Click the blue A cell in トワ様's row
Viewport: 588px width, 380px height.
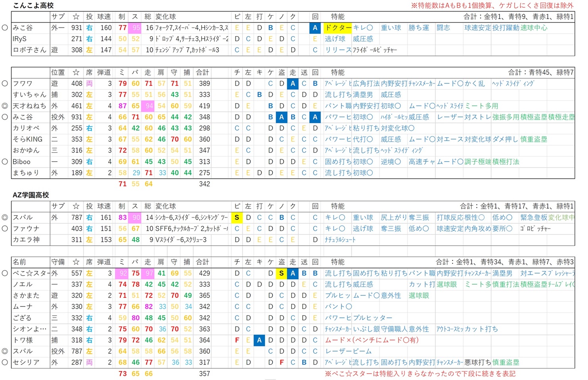[x=259, y=340]
